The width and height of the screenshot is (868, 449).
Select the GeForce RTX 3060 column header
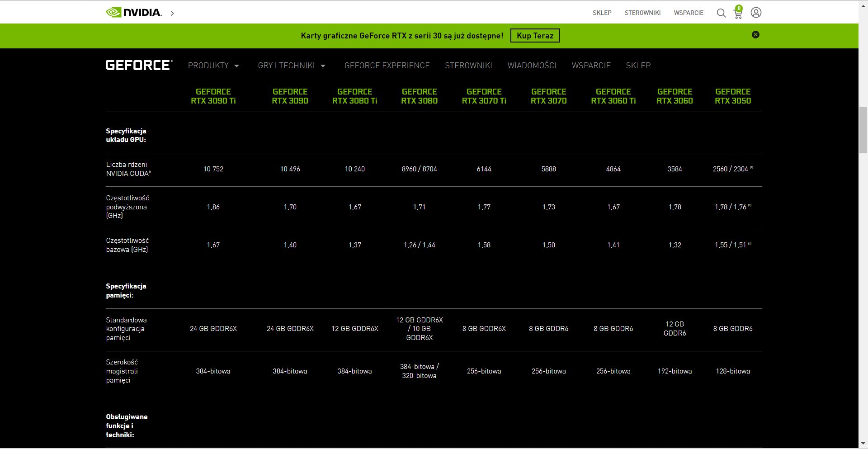[x=675, y=96]
